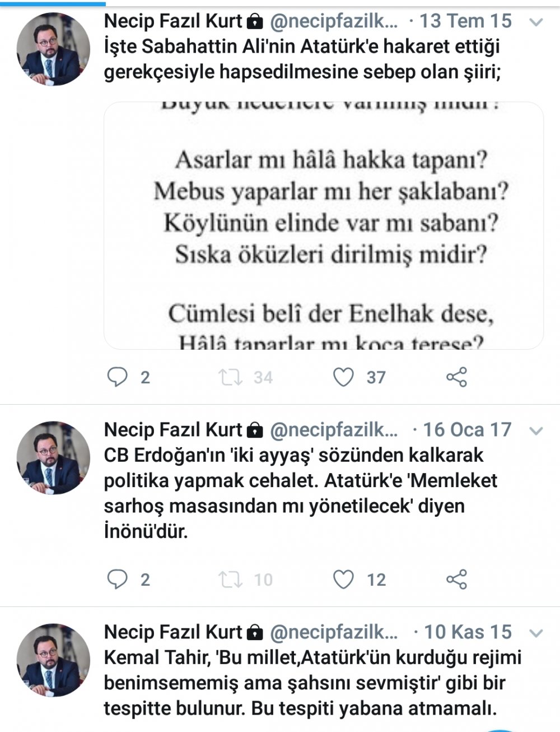Screen dimensions: 560x732
Task: Tap avatar beside the Kemal Tahir tweet
Action: point(54,660)
